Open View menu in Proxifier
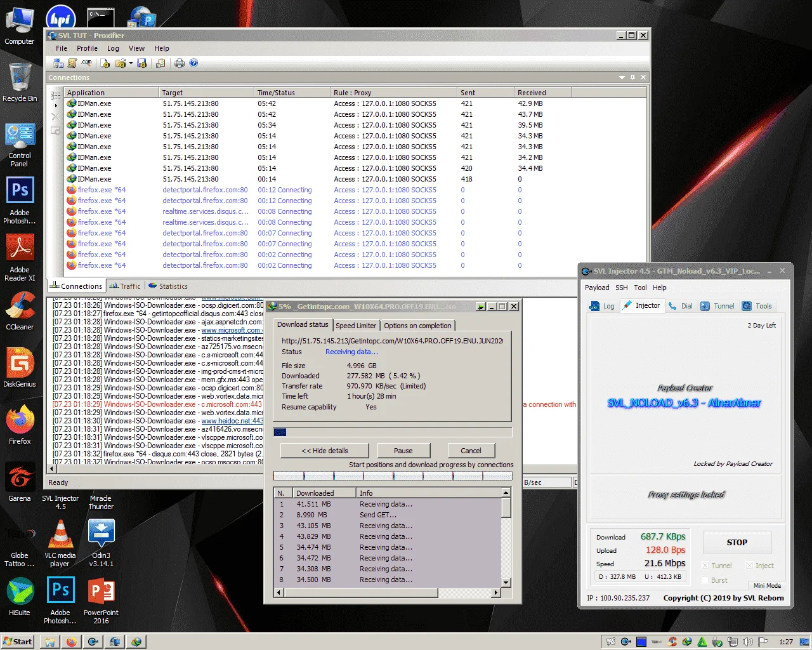 (136, 48)
